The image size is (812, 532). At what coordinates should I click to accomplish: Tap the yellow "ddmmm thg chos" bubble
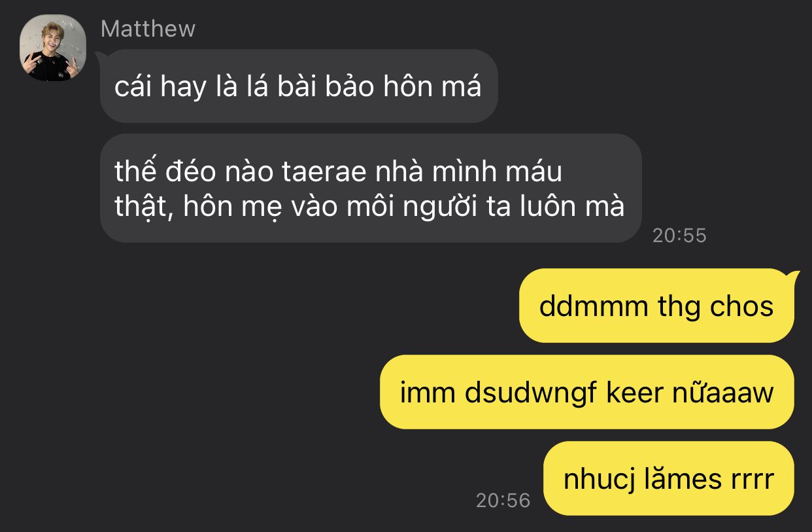tap(656, 306)
